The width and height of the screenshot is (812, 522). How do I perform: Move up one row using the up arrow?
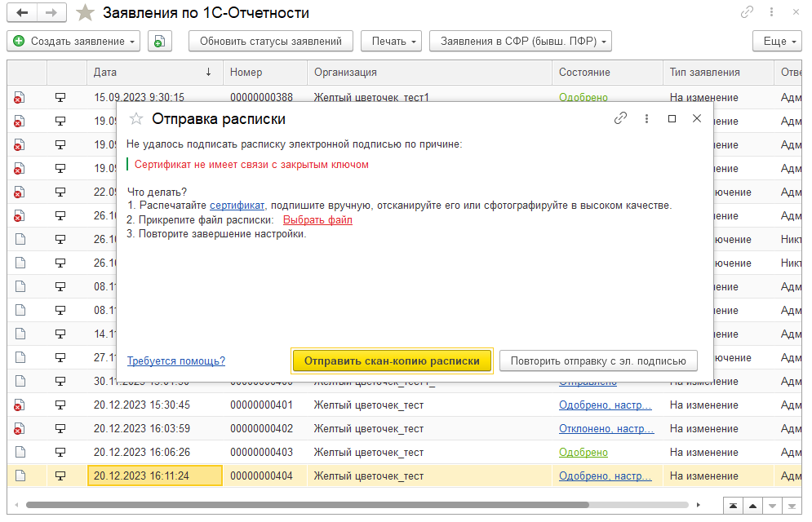(x=753, y=505)
